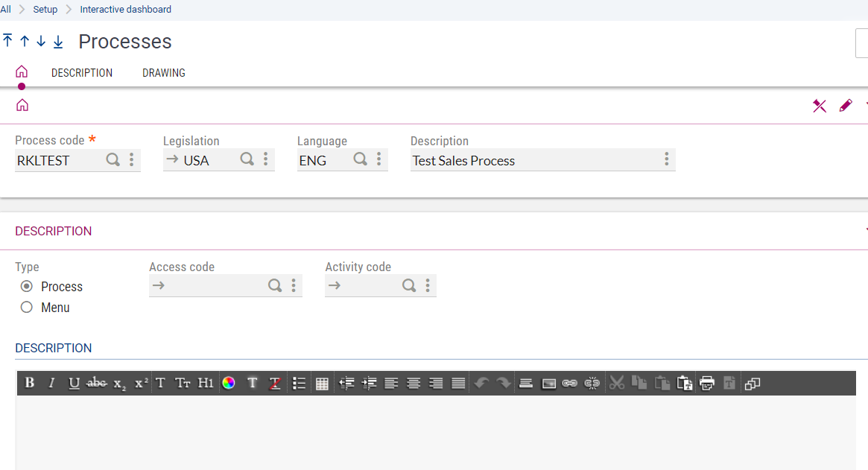Image resolution: width=868 pixels, height=470 pixels.
Task: Jump to first record arrow
Action: click(7, 41)
